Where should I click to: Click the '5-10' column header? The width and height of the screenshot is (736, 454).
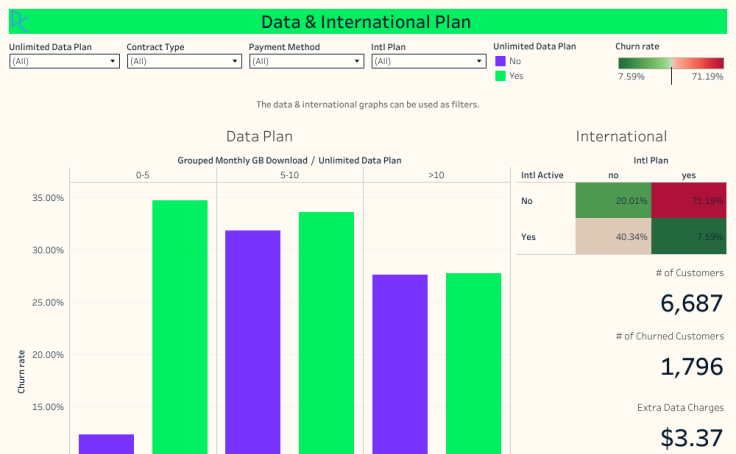pyautogui.click(x=289, y=175)
